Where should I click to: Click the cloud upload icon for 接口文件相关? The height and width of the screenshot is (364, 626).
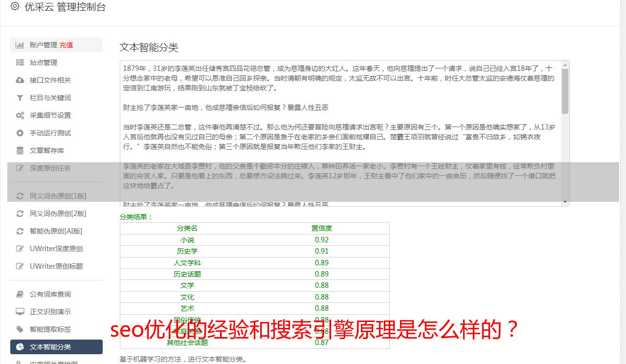coord(20,80)
